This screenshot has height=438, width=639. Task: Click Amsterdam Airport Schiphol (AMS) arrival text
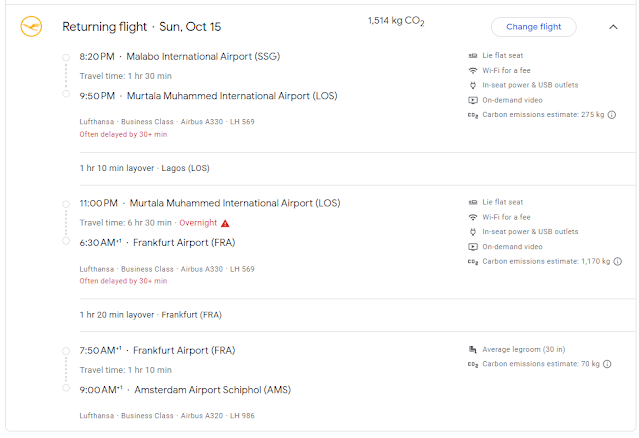[x=209, y=389]
